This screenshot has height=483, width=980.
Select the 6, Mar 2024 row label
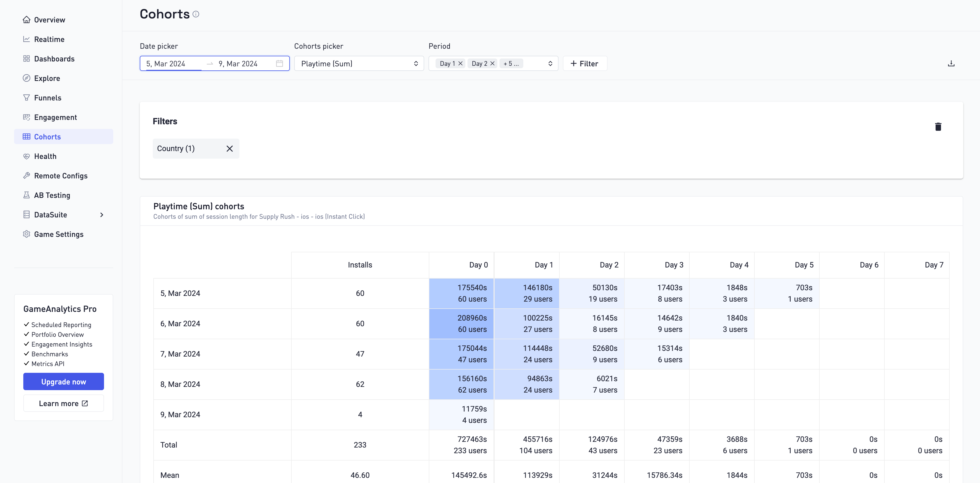click(180, 324)
